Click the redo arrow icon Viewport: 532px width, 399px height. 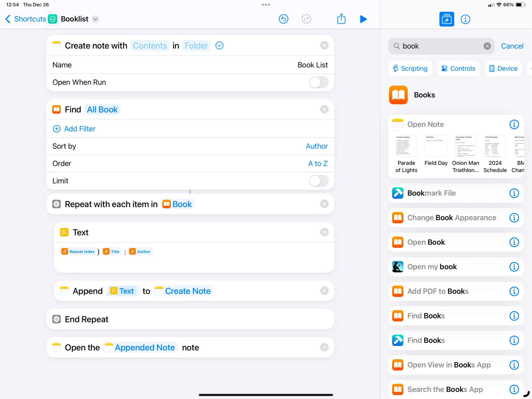(306, 19)
